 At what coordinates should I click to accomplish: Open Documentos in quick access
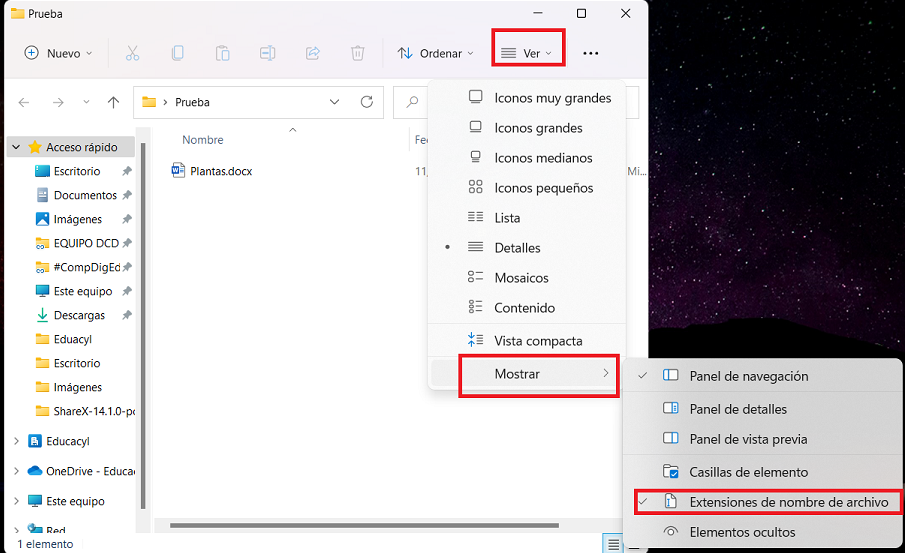point(85,195)
